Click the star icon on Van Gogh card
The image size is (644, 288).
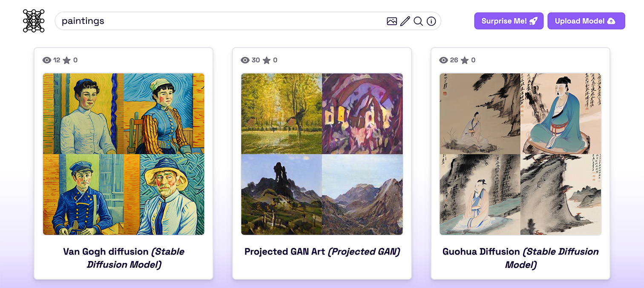67,60
